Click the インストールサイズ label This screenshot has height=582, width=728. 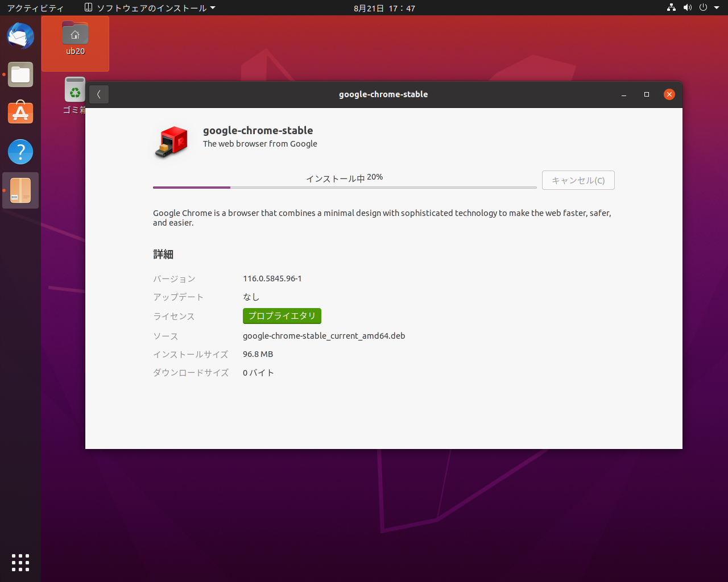(x=191, y=354)
